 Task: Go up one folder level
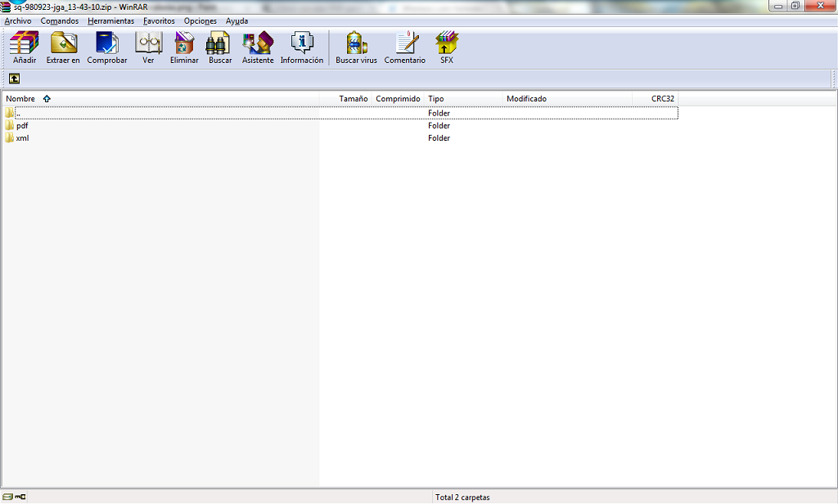(x=14, y=79)
